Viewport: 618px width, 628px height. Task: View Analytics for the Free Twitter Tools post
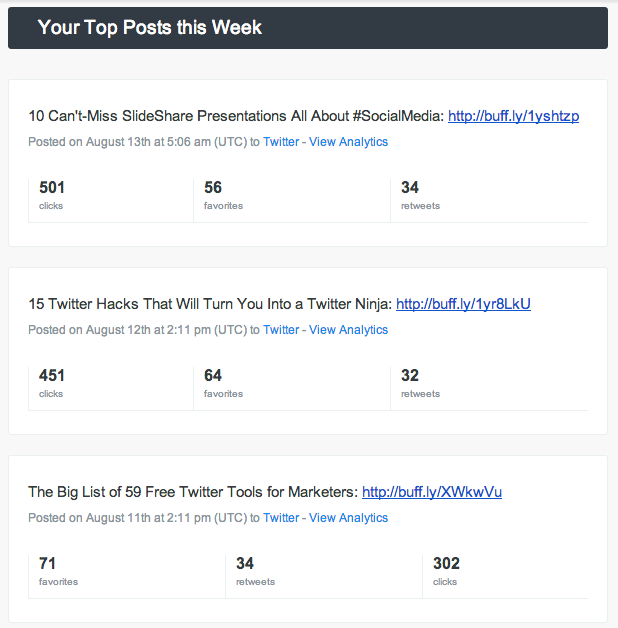point(348,517)
